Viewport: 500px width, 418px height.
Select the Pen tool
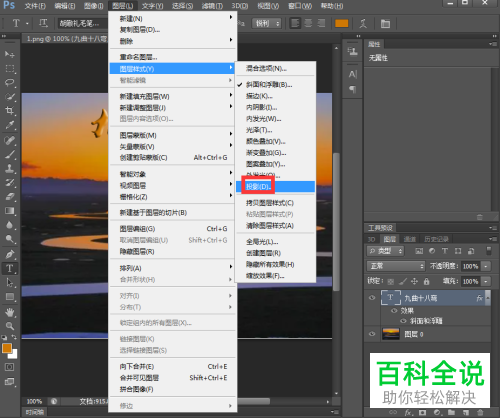[10, 254]
